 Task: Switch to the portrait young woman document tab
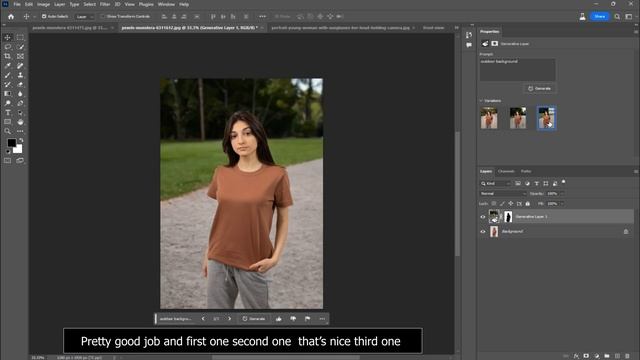[x=340, y=28]
